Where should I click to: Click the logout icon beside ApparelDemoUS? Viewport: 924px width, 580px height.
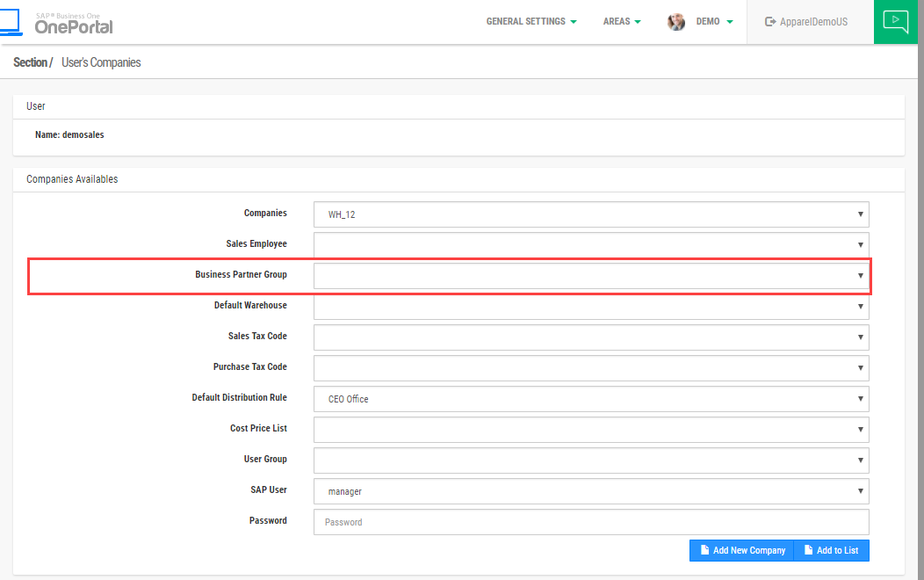[770, 22]
